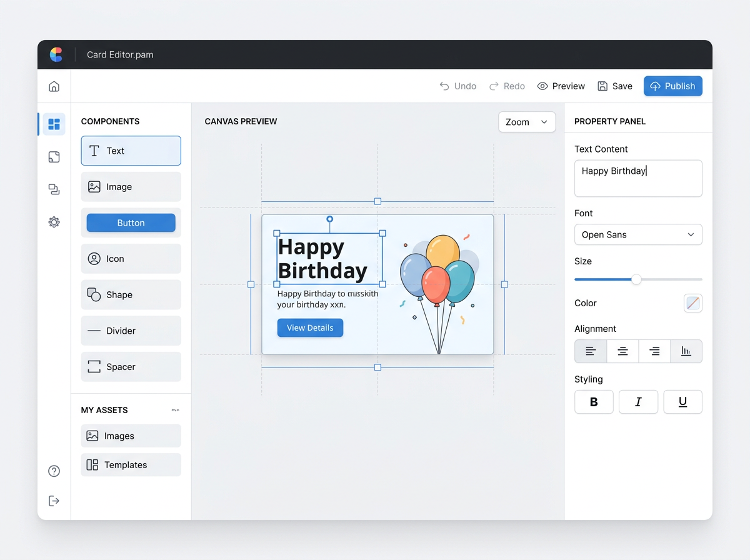The width and height of the screenshot is (750, 560).
Task: Select the Text component
Action: click(x=131, y=151)
